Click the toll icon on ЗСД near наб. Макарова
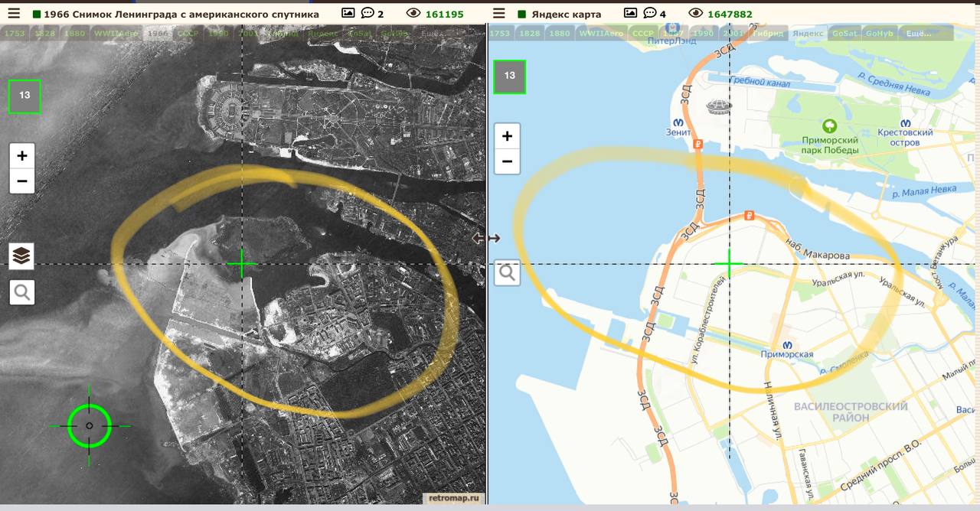Screen dimensions: 980x511 (750, 215)
